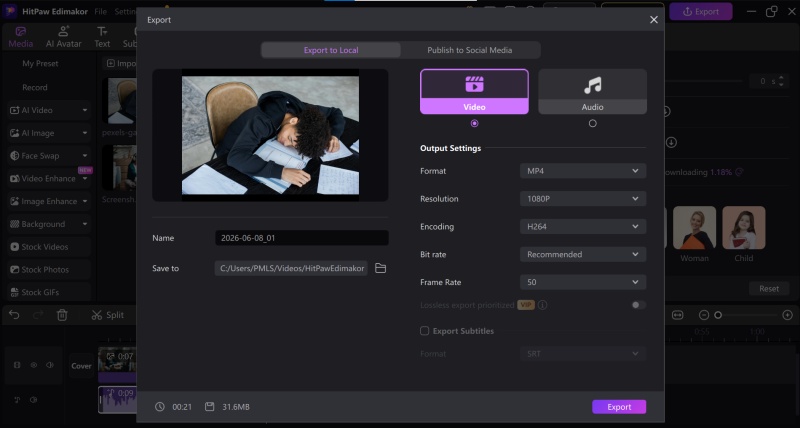Screen dimensions: 800x428
Task: Click the export preview thumbnail
Action: (x=270, y=135)
